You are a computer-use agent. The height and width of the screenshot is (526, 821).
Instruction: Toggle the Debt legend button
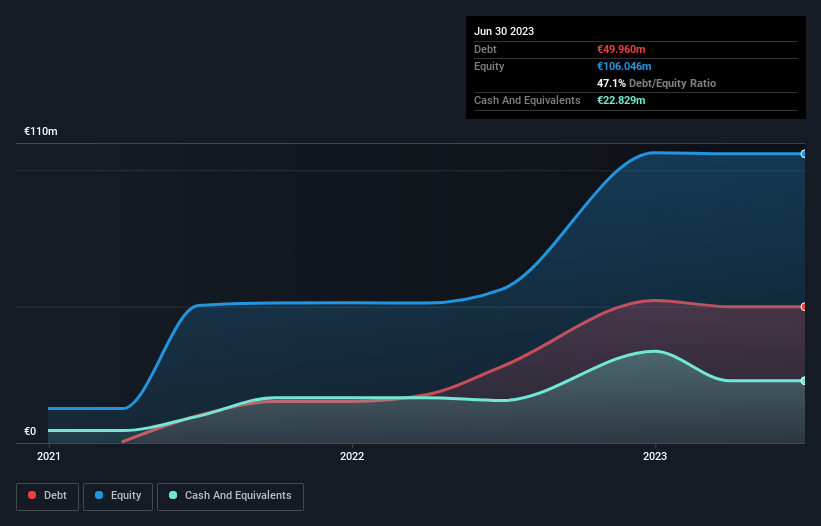tap(47, 496)
